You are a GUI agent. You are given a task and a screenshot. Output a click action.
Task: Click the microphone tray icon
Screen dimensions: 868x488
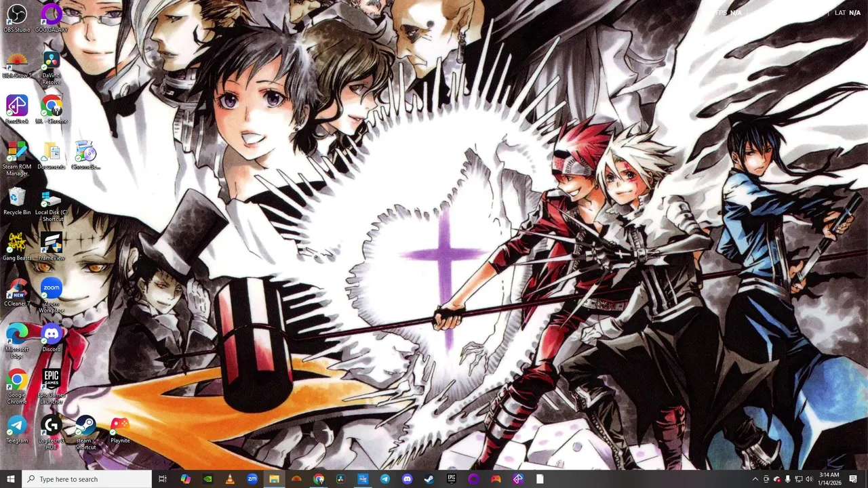(x=787, y=479)
